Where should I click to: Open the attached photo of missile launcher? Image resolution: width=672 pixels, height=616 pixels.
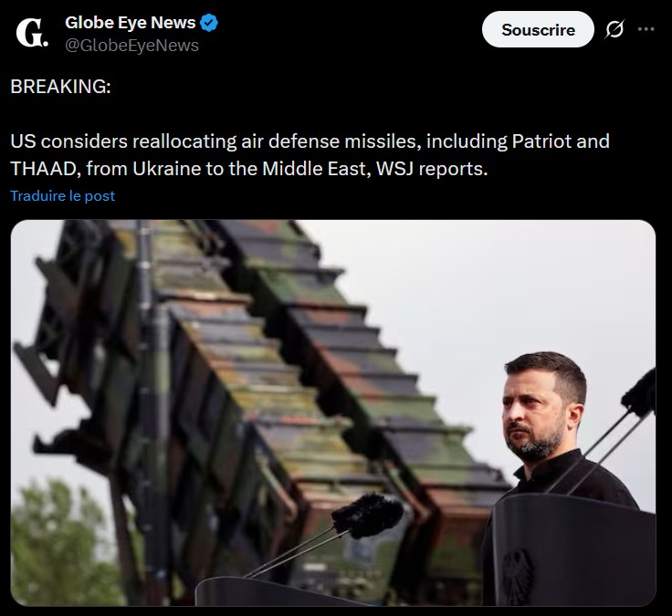point(333,412)
